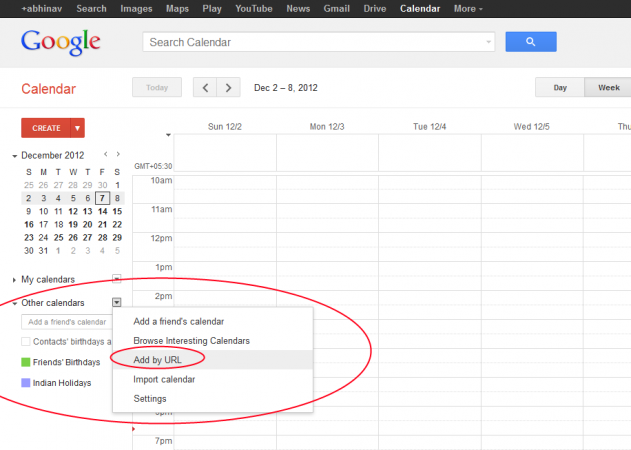The height and width of the screenshot is (450, 631).
Task: Toggle Indian Holidays calendar swatch
Action: click(25, 383)
